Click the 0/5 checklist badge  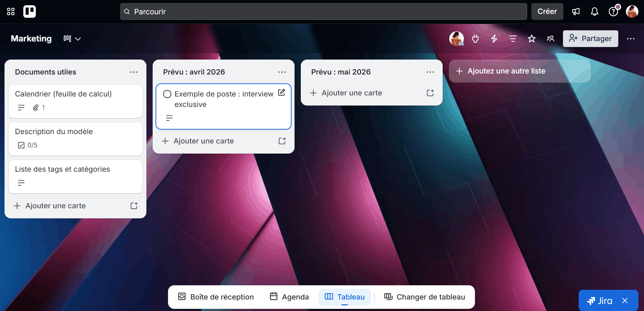(x=27, y=145)
